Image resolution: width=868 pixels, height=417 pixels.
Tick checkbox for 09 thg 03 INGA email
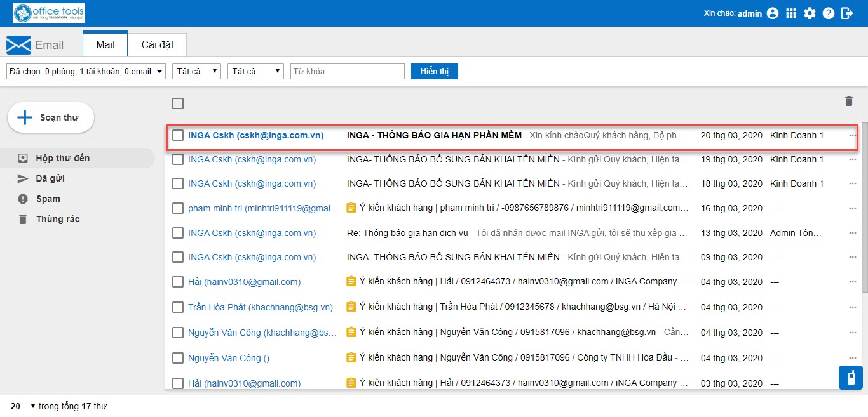[x=178, y=257]
